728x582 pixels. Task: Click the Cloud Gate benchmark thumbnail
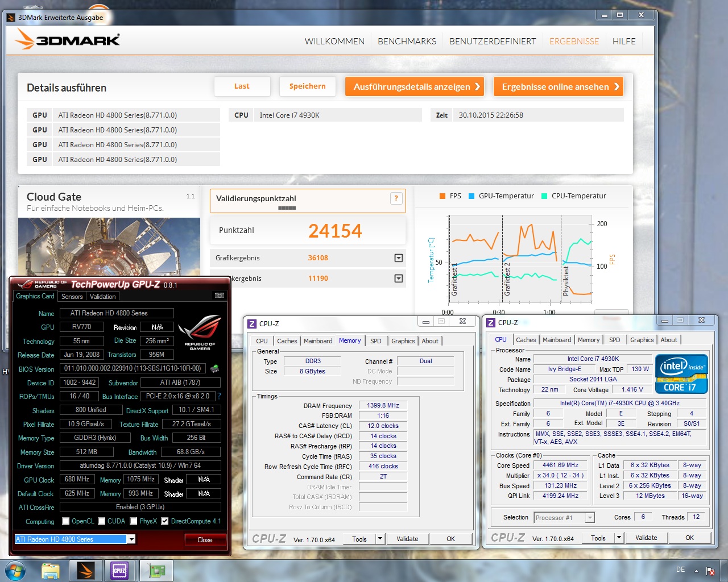pos(109,248)
